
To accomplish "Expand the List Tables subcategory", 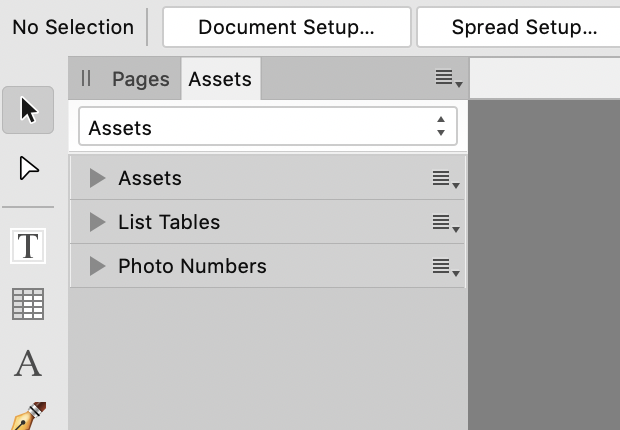I will click(97, 222).
